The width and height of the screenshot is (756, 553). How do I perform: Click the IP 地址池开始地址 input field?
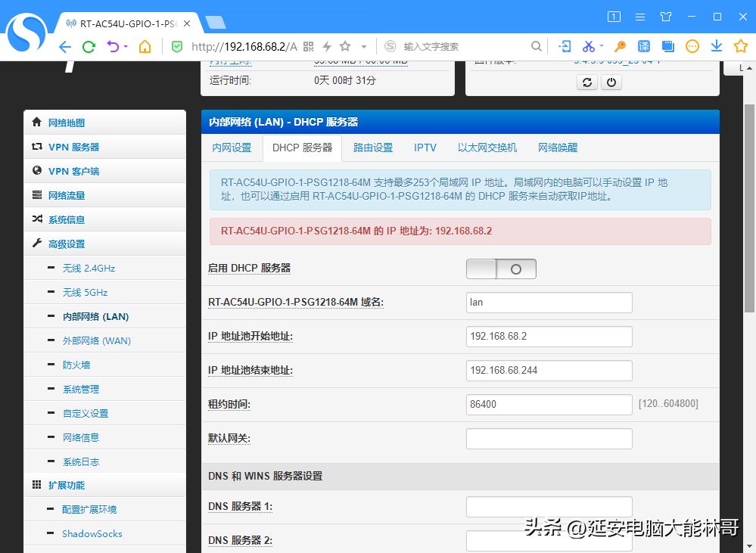tap(549, 337)
